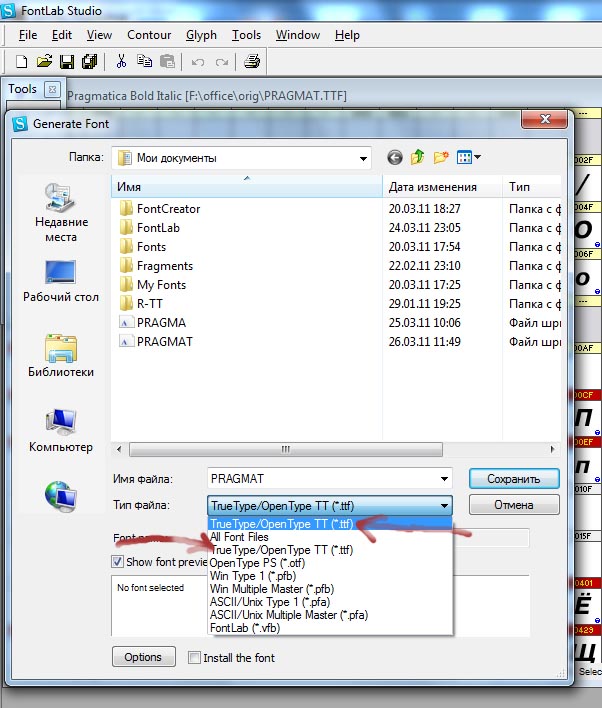Open the Window menu
602x708 pixels.
point(298,35)
